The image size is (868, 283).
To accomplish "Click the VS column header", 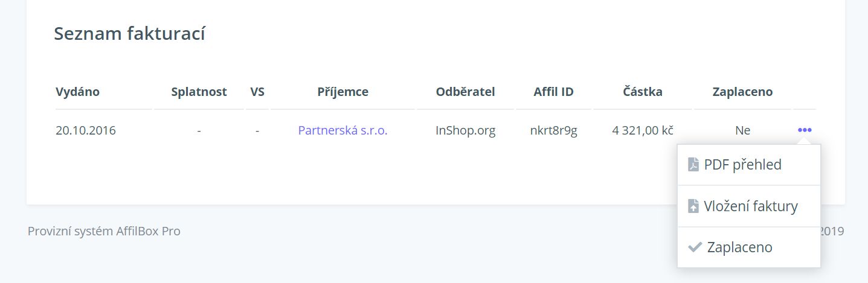I will pyautogui.click(x=257, y=92).
